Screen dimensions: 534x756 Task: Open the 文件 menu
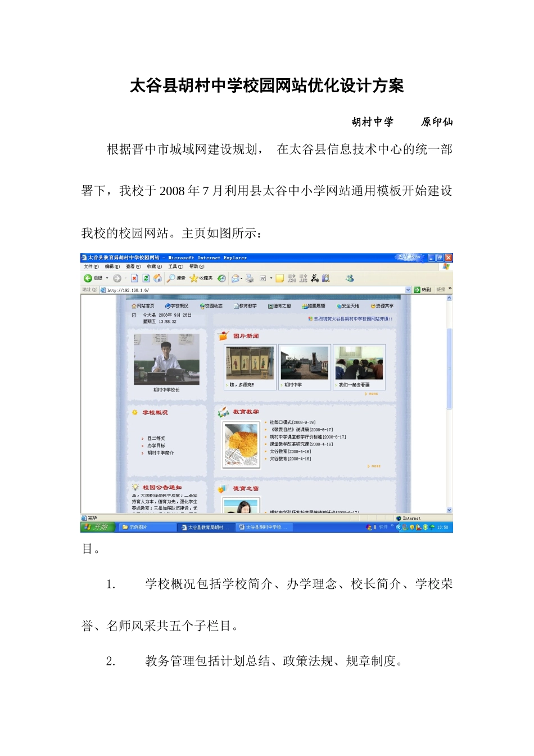coord(91,267)
